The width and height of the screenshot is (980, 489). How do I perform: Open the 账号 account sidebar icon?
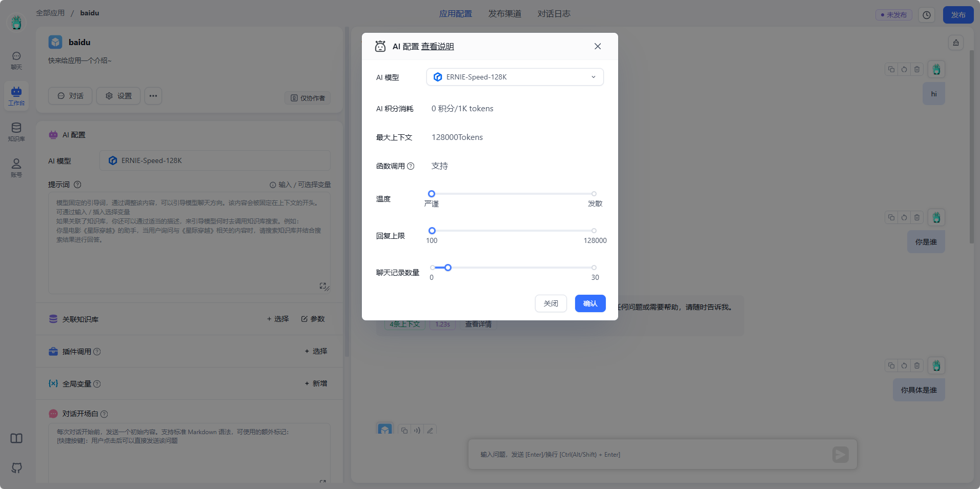[16, 168]
